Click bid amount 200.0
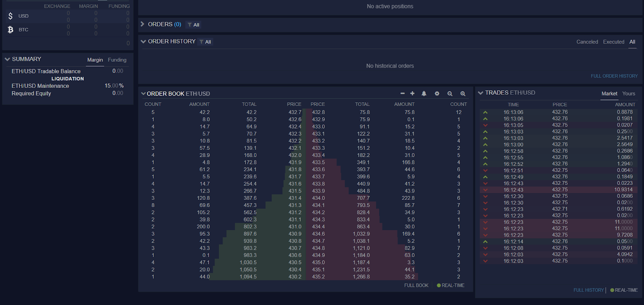 click(203, 227)
